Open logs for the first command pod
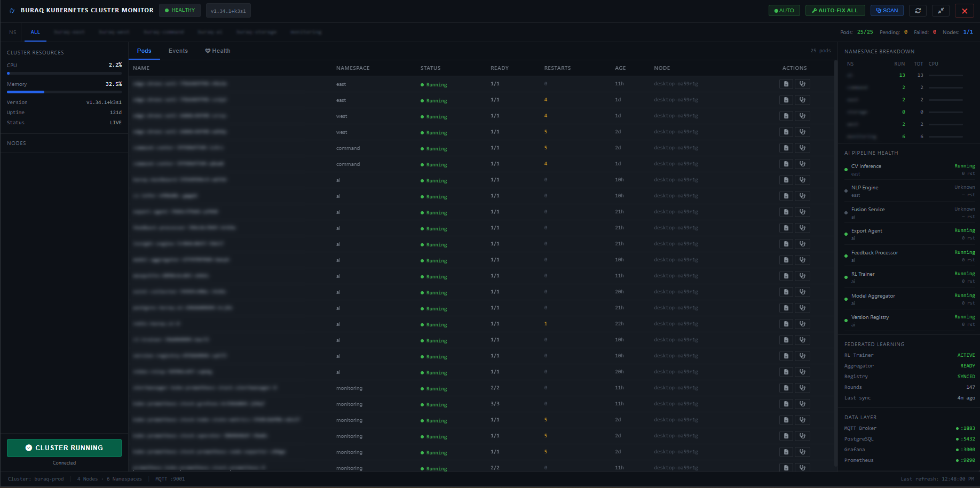Screen dimensions: 980x488 [x=785, y=148]
